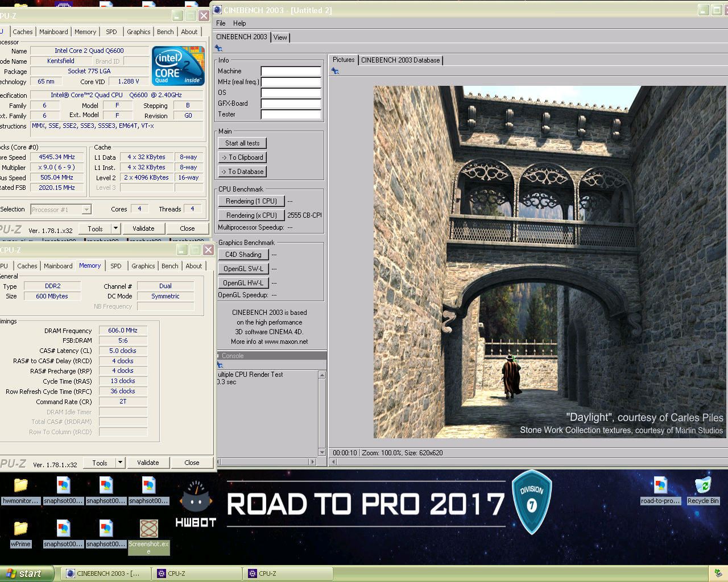Open the File menu in CINEBENCH

[x=221, y=23]
